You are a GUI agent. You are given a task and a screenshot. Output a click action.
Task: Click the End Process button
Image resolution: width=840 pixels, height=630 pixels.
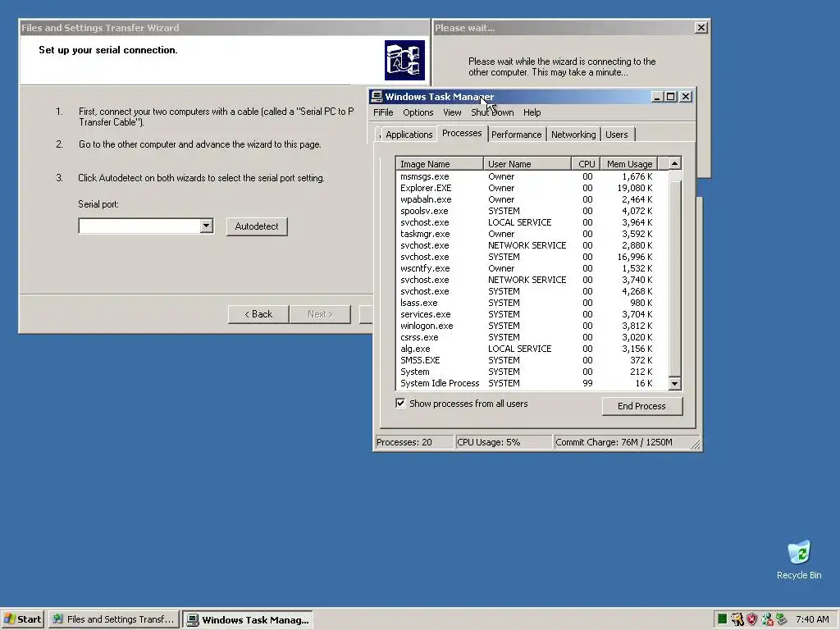pyautogui.click(x=641, y=406)
